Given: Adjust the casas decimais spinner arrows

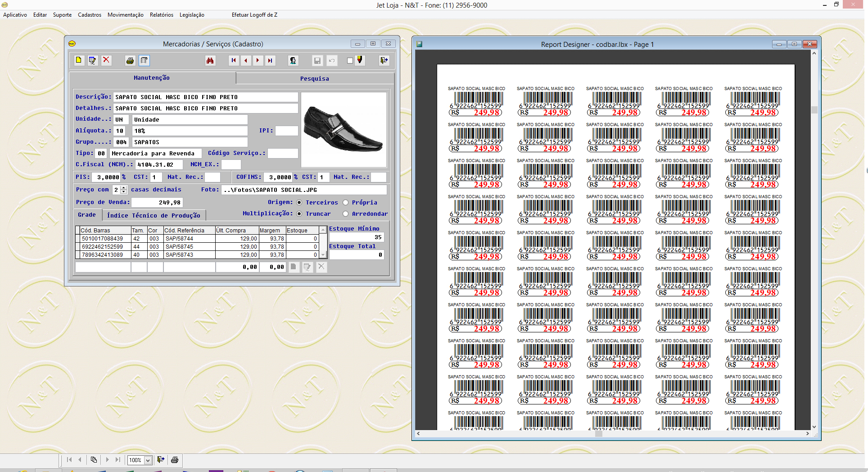Looking at the screenshot, I should (x=124, y=190).
